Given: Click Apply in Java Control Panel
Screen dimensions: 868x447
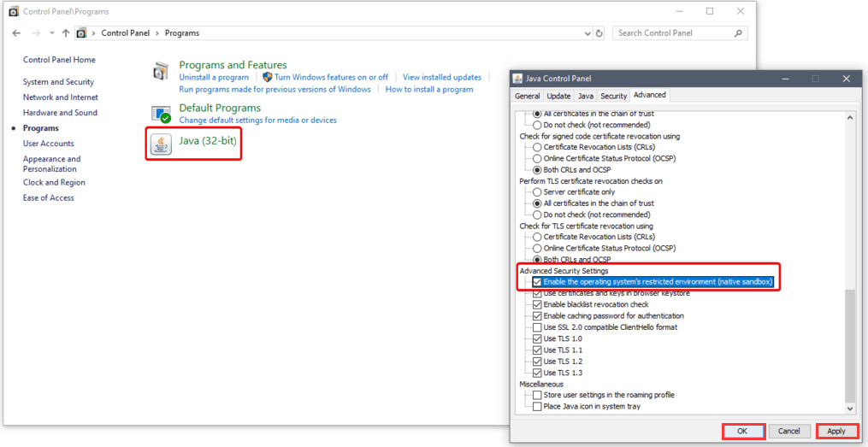Looking at the screenshot, I should (x=836, y=431).
